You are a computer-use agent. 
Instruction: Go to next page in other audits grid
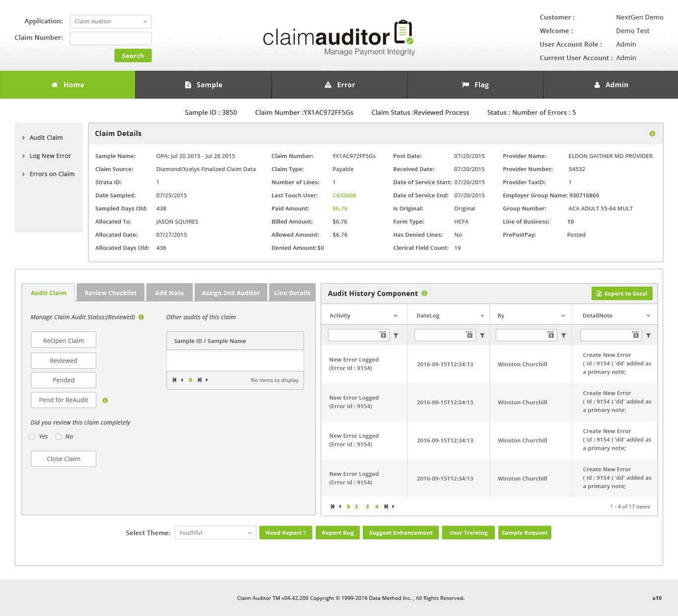207,380
